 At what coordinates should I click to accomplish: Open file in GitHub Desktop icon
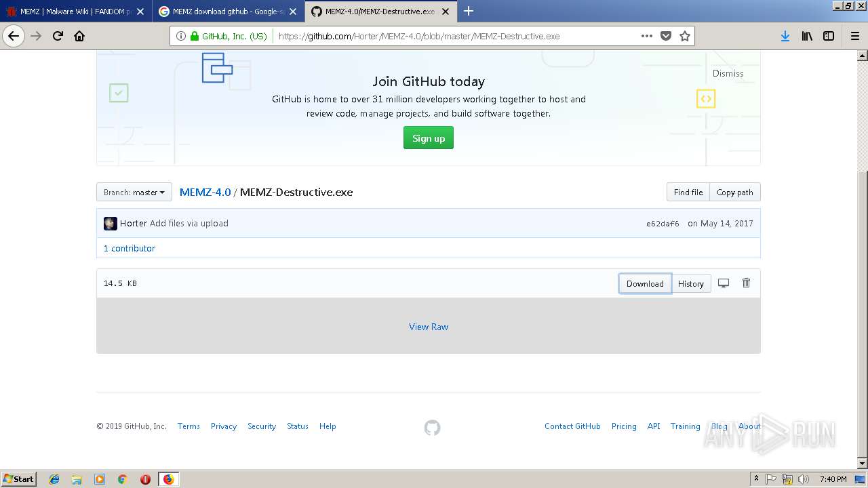pyautogui.click(x=724, y=283)
